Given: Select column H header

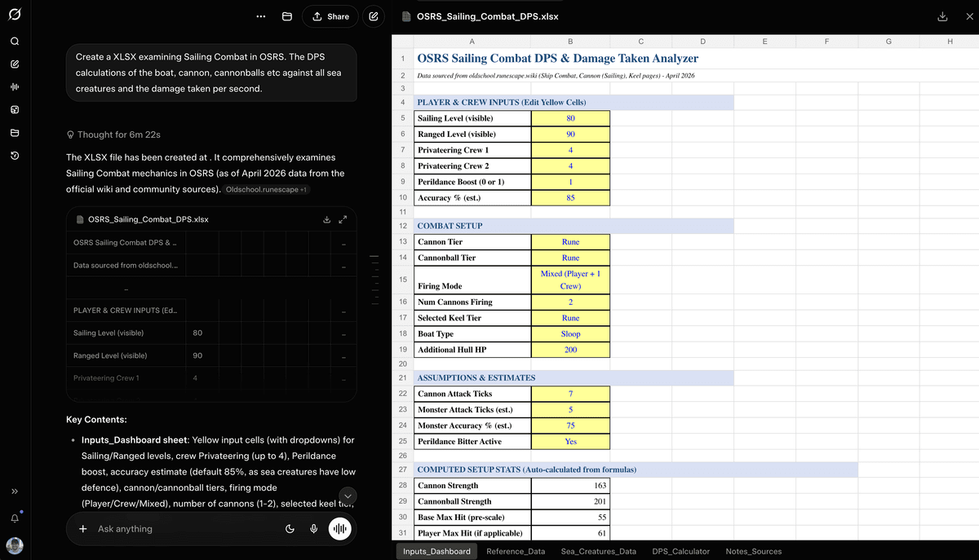Looking at the screenshot, I should [x=950, y=41].
